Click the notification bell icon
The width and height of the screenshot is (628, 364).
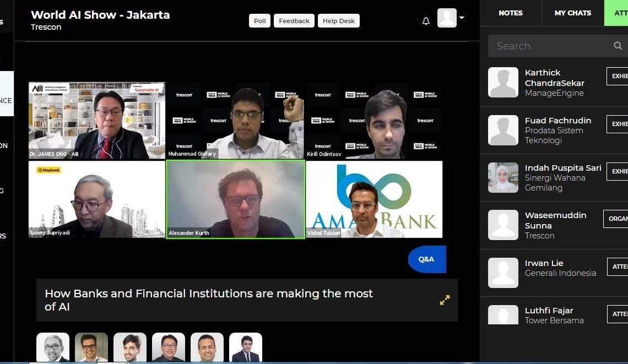pyautogui.click(x=426, y=21)
